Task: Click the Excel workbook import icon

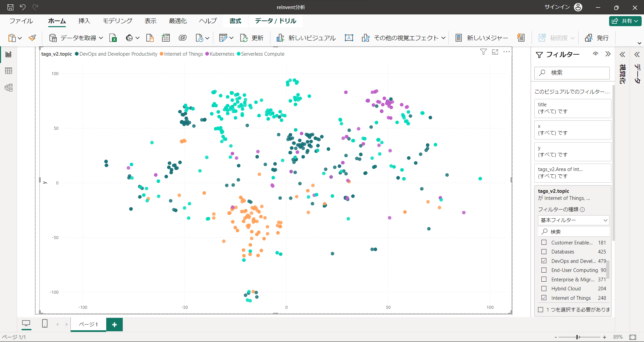Action: 113,38
